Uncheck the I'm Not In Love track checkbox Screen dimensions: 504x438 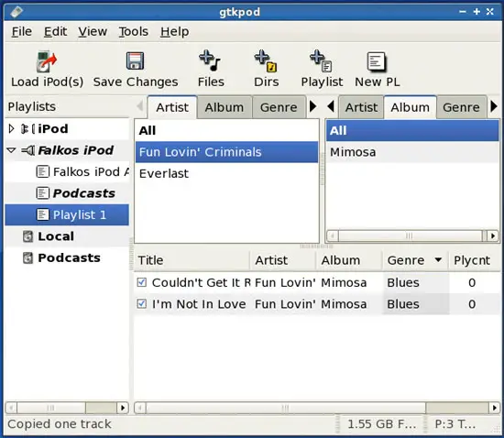coord(141,303)
